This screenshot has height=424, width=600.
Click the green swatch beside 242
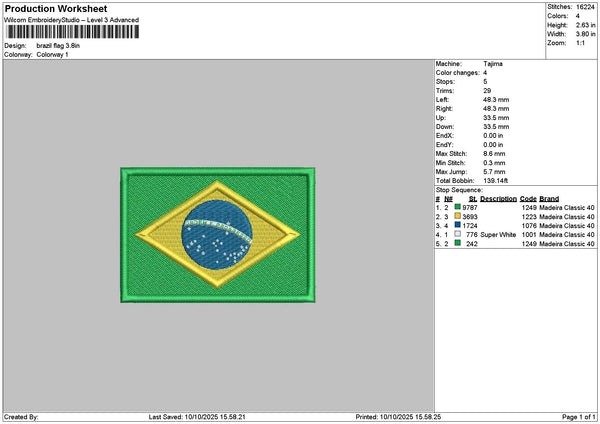457,243
